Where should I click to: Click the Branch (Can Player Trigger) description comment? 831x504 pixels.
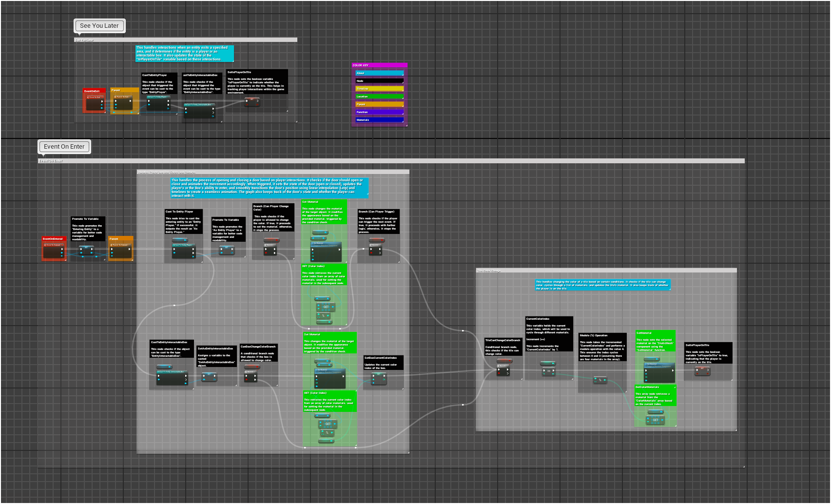point(378,222)
